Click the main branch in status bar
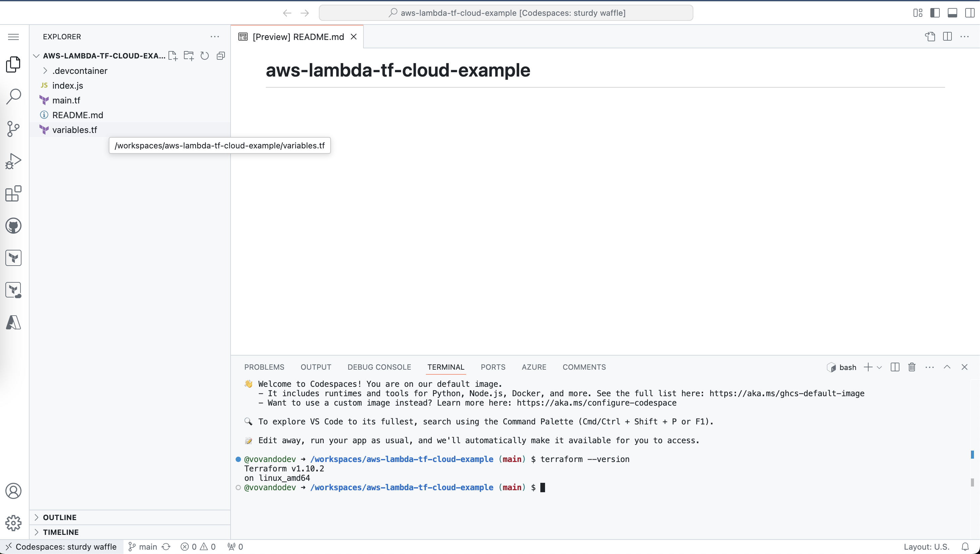 click(143, 547)
